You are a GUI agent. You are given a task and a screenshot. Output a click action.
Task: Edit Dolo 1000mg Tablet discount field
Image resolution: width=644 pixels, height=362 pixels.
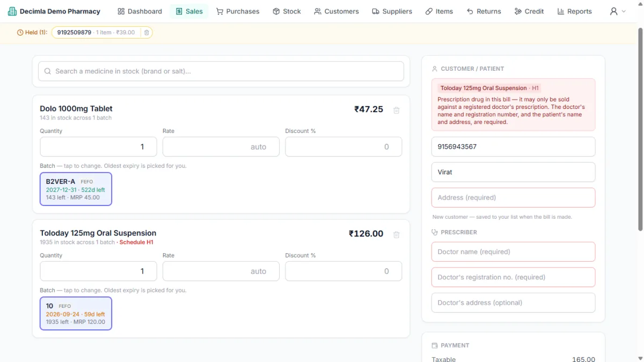pyautogui.click(x=343, y=147)
